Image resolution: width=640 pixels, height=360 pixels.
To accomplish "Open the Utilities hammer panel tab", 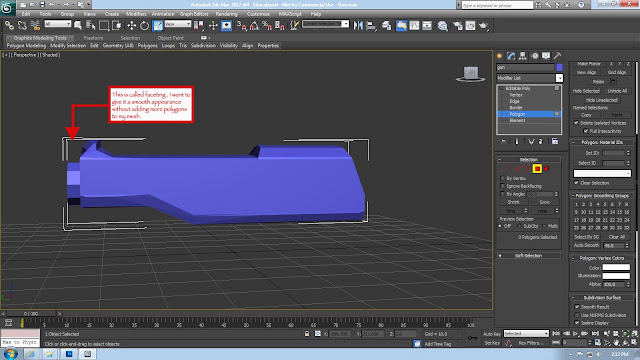I will [x=558, y=56].
